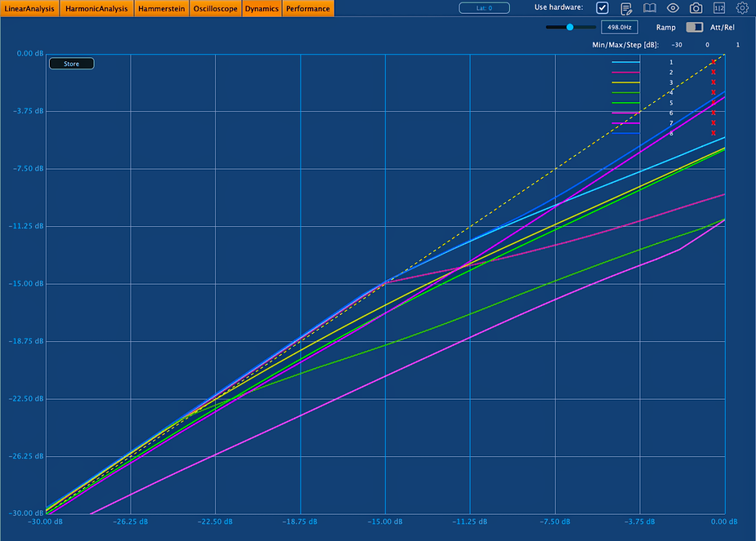Click the Min value -30
Viewport: 756px width, 541px height.
pos(677,45)
